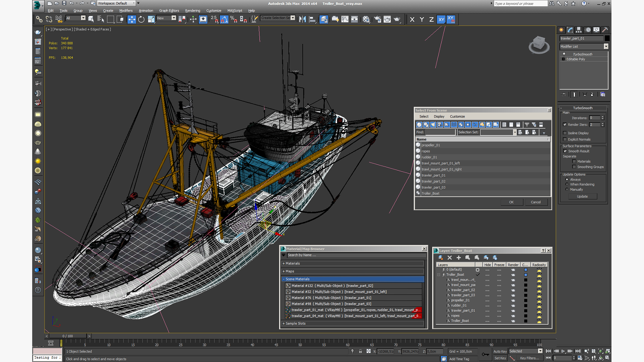This screenshot has width=644, height=362.
Task: Open the Material Editor from toolbar
Action: click(366, 19)
